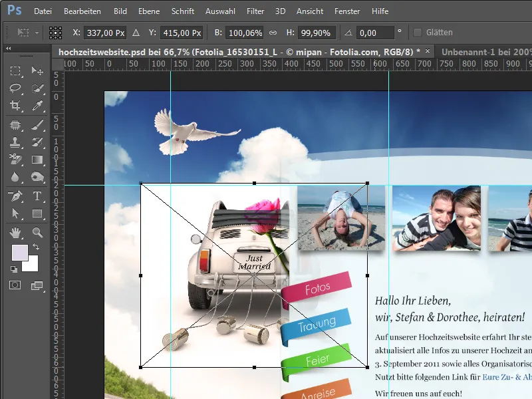Toggle Quick Mask mode
Screen dimensions: 532x399
(x=15, y=285)
